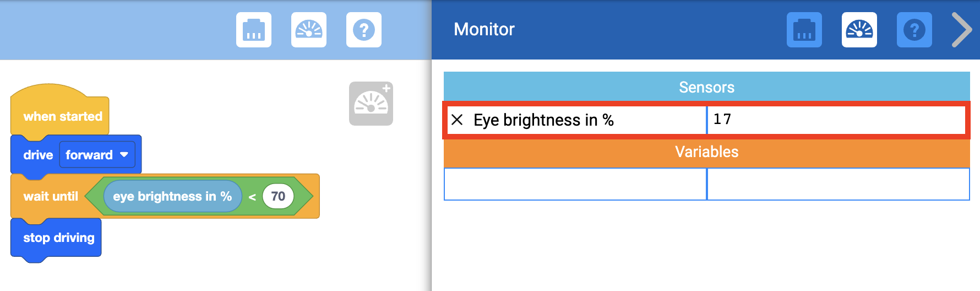The width and height of the screenshot is (980, 291).
Task: Click the Help question mark in left toolbar
Action: (x=364, y=30)
